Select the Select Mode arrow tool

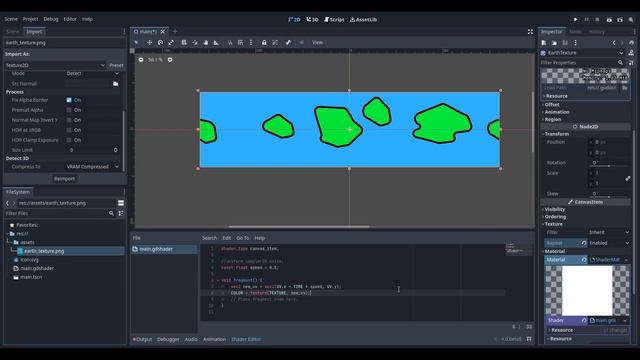[x=136, y=42]
